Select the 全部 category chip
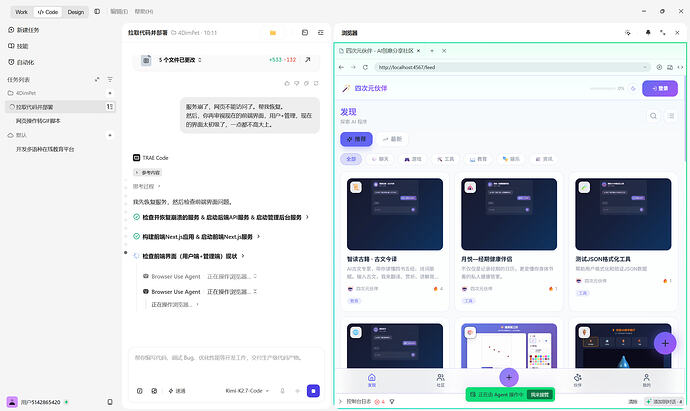 (351, 159)
